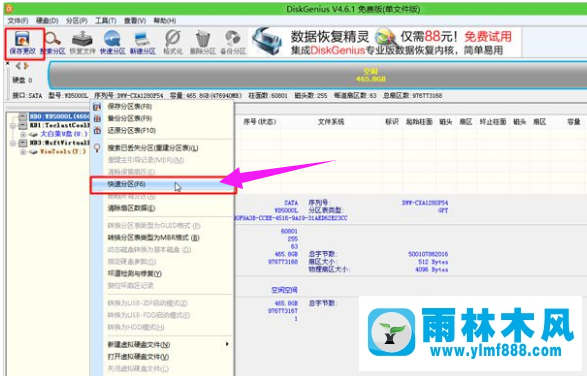Choose 打开虚拟硬盘文件 menu entry
587x376 pixels.
click(162, 357)
